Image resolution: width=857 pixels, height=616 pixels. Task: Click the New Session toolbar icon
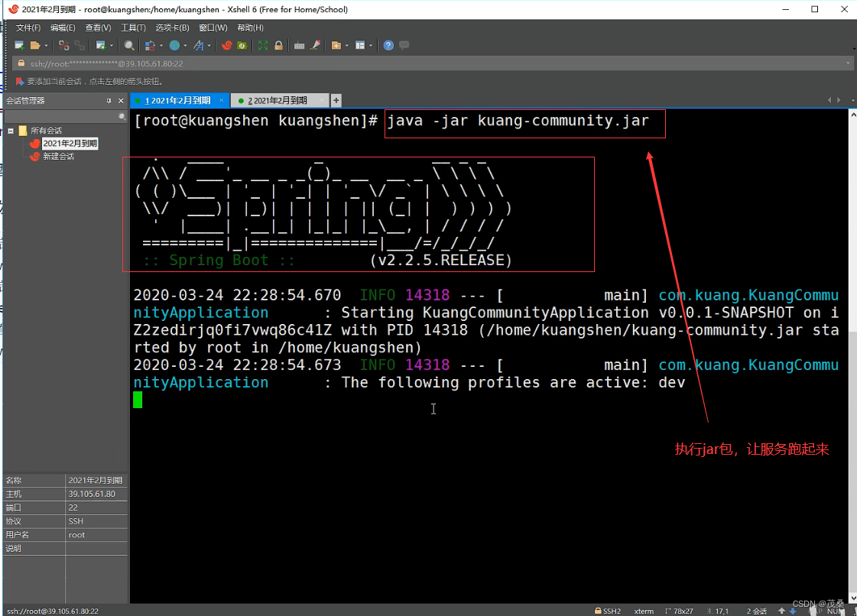point(19,45)
